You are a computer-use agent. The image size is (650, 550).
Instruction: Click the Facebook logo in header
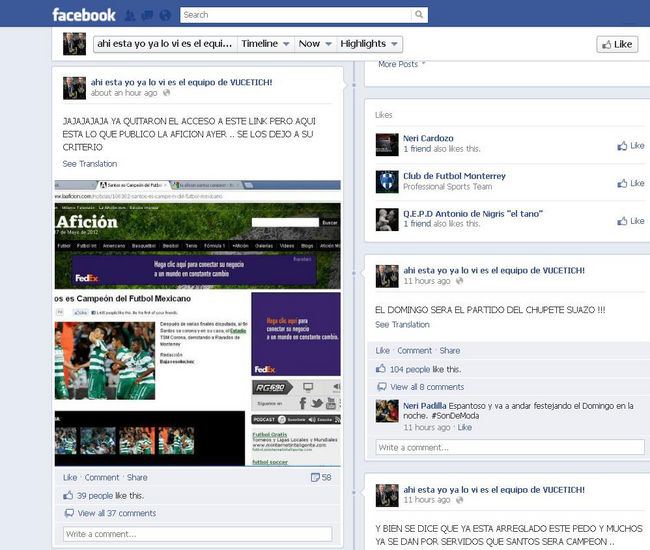pos(83,14)
